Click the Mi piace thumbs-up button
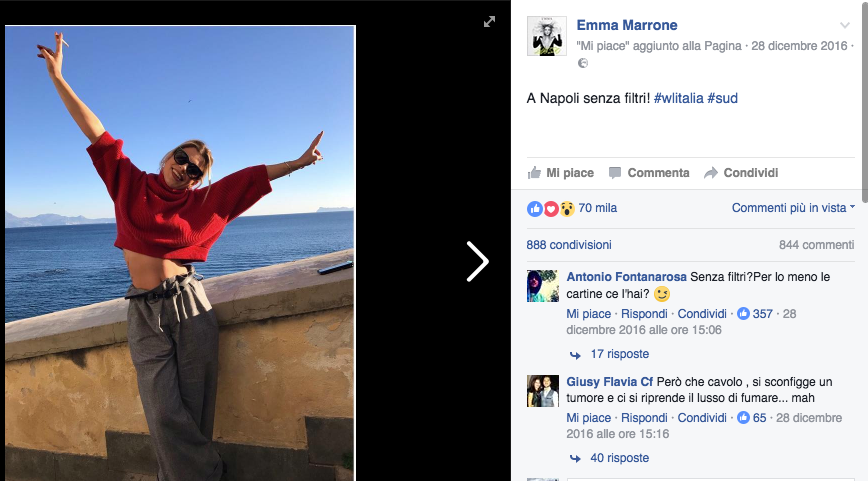Viewport: 868px width, 481px height. pos(561,173)
